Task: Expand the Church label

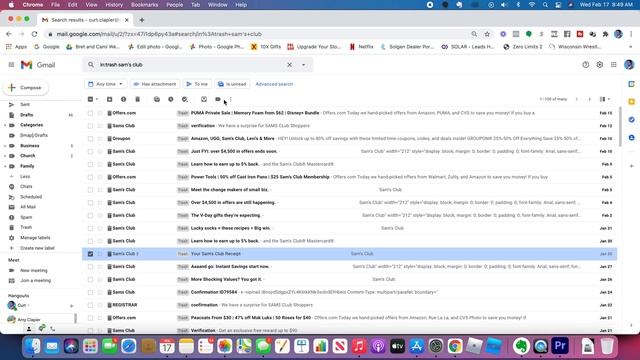Action: [x=5, y=156]
